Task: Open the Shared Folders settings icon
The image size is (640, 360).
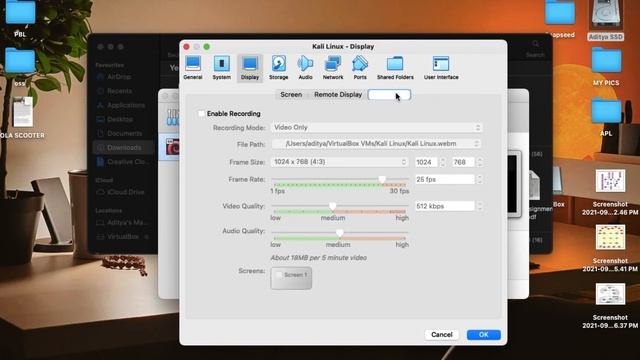Action: (395, 67)
